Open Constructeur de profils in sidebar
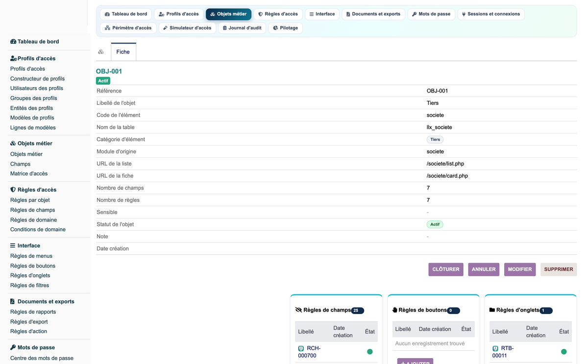This screenshot has height=364, width=588. (x=37, y=79)
